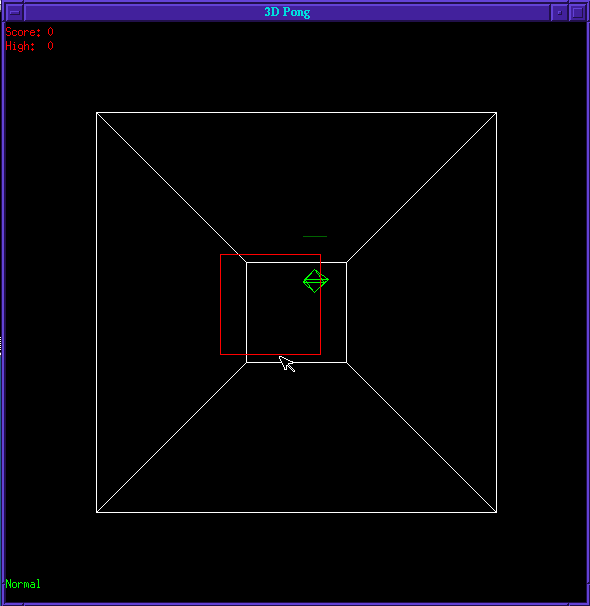The image size is (590, 606).
Task: Click the red paddle's top edge
Action: [x=270, y=254]
